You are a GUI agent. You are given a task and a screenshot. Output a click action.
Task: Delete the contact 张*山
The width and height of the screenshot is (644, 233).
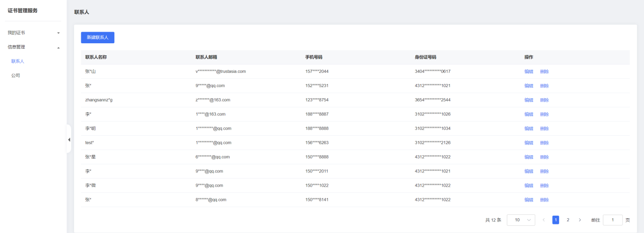click(544, 71)
